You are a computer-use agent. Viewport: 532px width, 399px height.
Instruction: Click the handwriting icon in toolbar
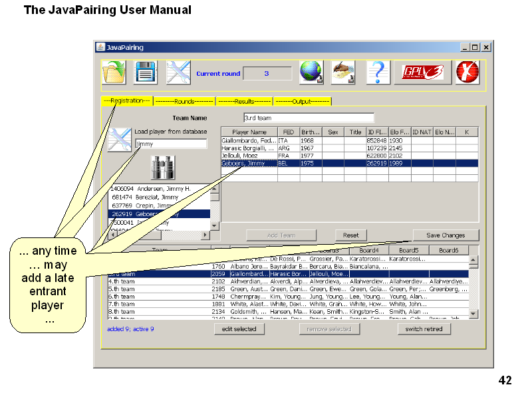click(343, 72)
